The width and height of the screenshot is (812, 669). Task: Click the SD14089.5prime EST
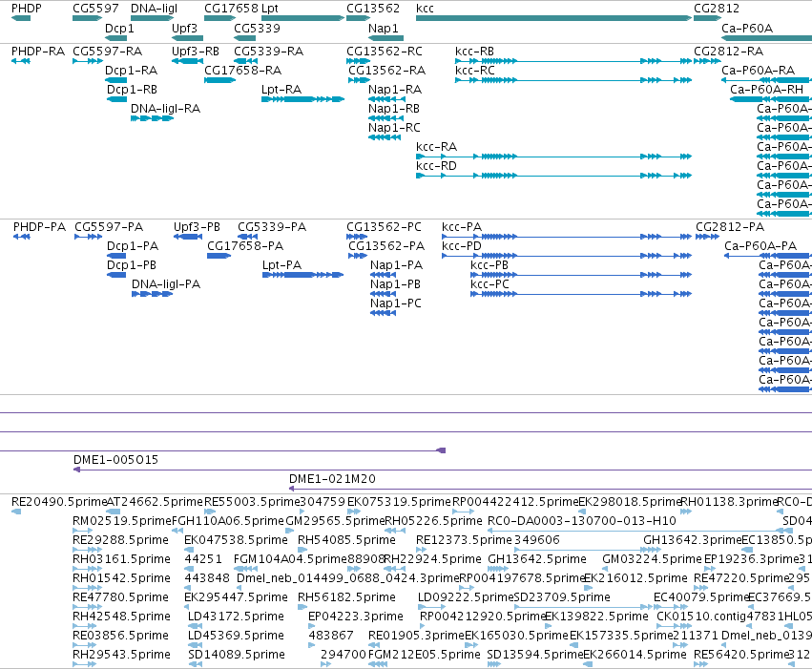click(196, 664)
